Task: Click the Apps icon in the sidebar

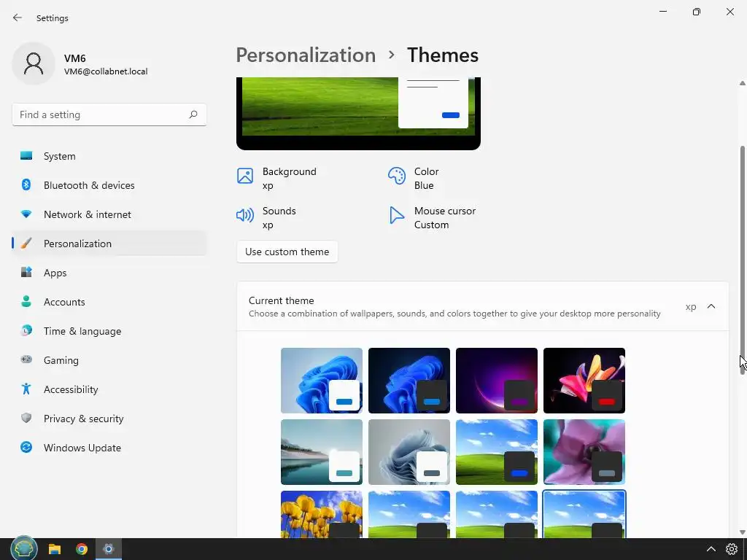Action: pyautogui.click(x=26, y=273)
